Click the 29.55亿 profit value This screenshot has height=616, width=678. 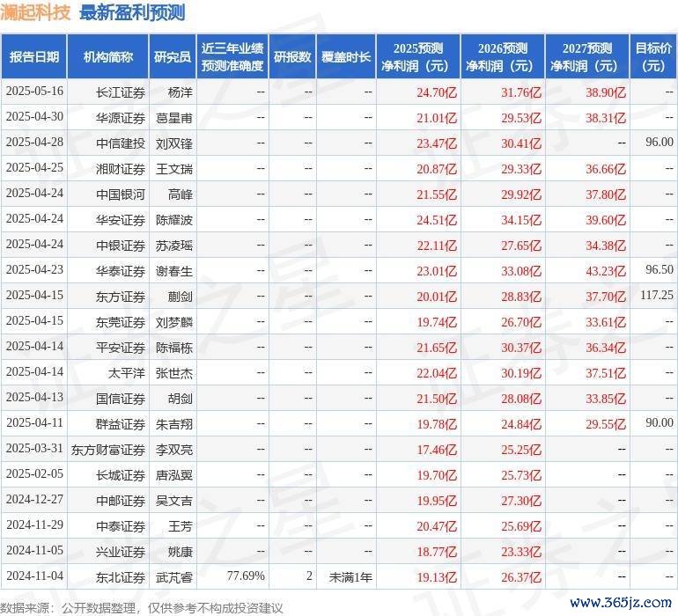(x=606, y=424)
